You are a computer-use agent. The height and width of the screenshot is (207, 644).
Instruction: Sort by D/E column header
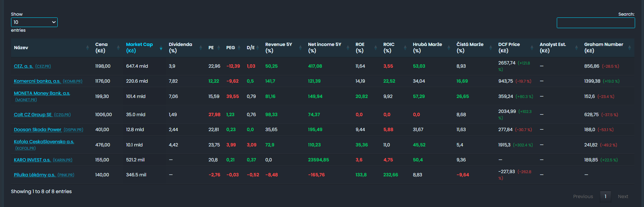[253, 48]
